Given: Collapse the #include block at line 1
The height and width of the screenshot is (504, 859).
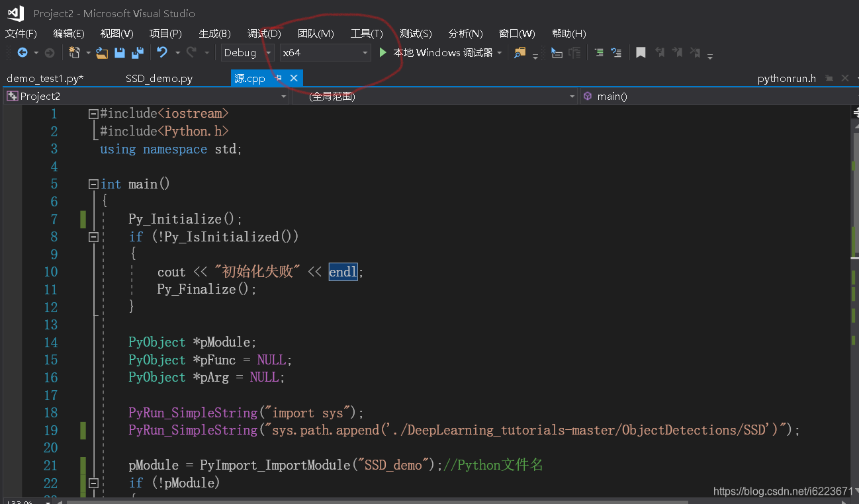Looking at the screenshot, I should pos(93,114).
